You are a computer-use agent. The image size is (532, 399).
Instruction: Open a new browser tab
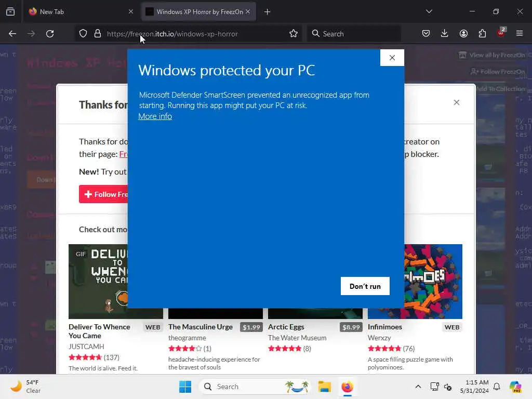click(268, 12)
